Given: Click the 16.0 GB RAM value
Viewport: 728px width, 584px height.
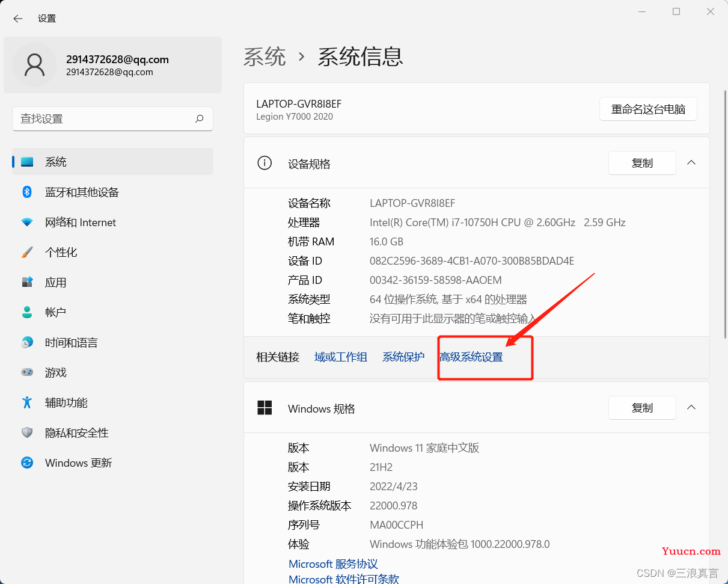Looking at the screenshot, I should [x=387, y=241].
